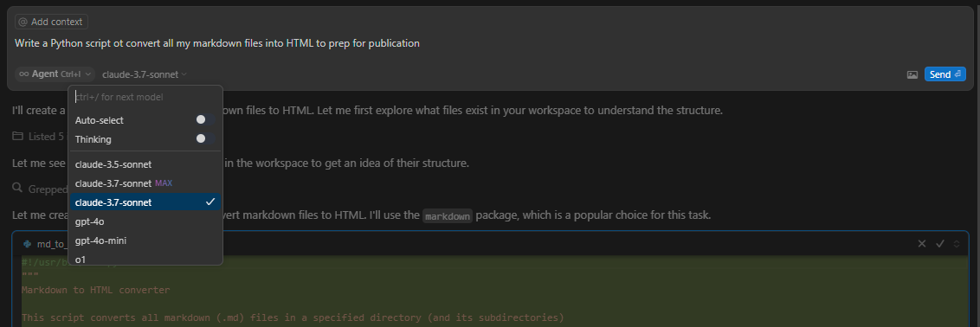The width and height of the screenshot is (980, 327).
Task: Click the 'Markdown to HTML converter' code line
Action: [95, 290]
